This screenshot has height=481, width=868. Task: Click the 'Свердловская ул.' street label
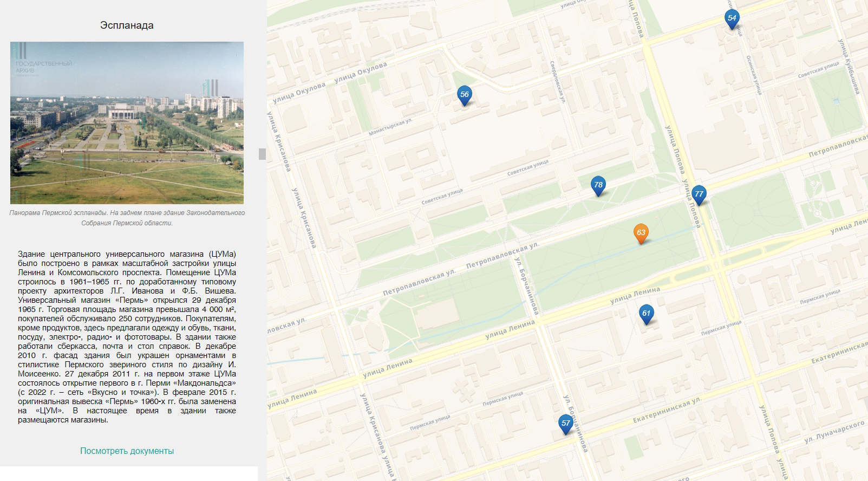pos(558,82)
